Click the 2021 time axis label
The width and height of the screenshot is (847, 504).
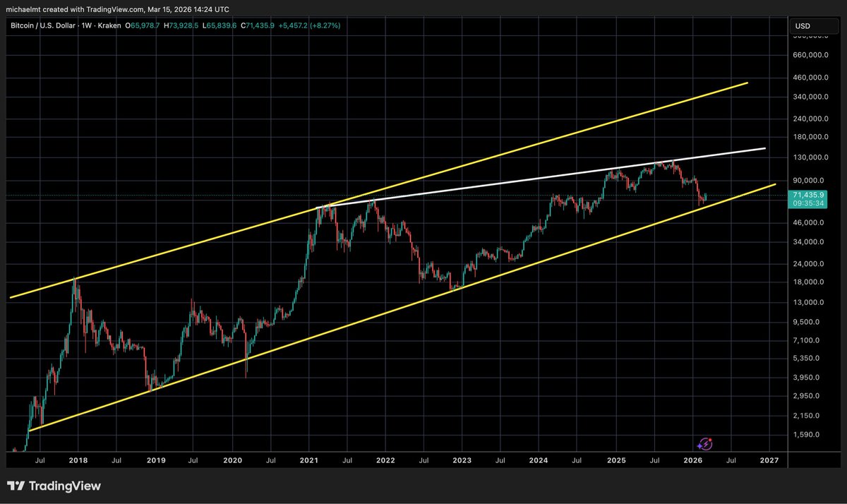coord(308,460)
